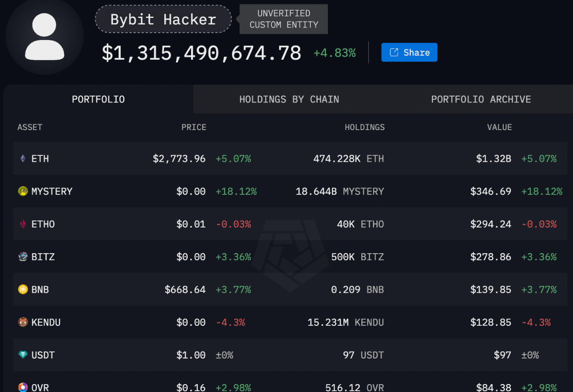
Task: Open the Portfolio Archive tab
Action: 481,99
